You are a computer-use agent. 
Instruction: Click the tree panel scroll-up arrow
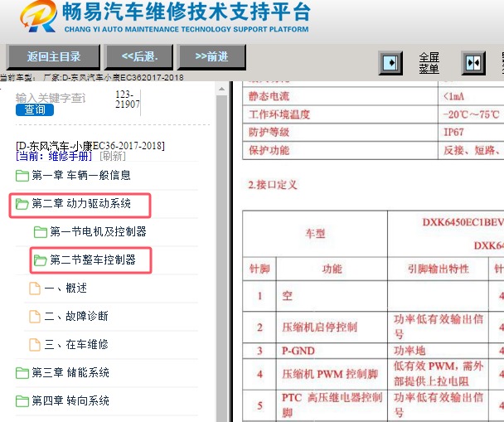[222, 89]
